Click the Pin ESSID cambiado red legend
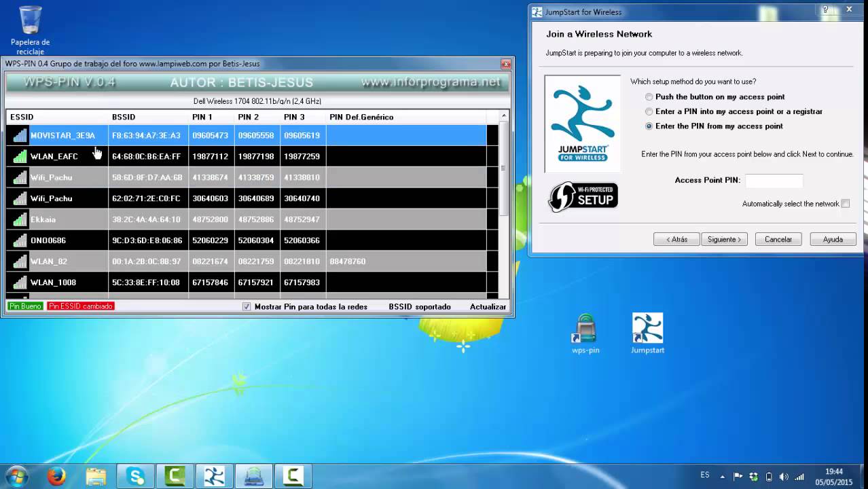 (x=81, y=306)
